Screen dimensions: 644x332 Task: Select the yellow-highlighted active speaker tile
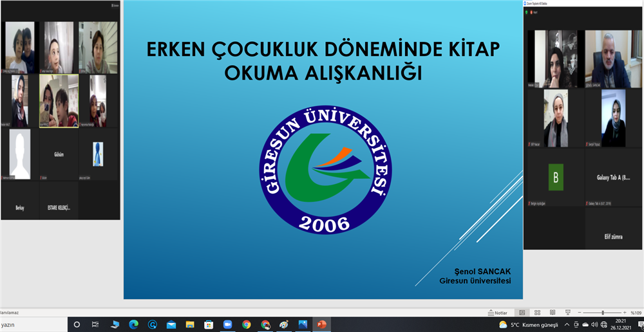(59, 101)
